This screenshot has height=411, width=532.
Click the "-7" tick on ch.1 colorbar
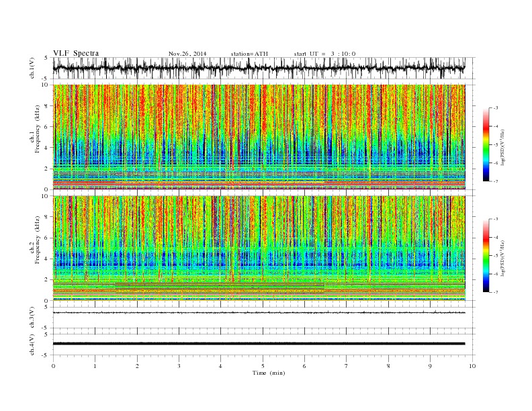tap(496, 181)
